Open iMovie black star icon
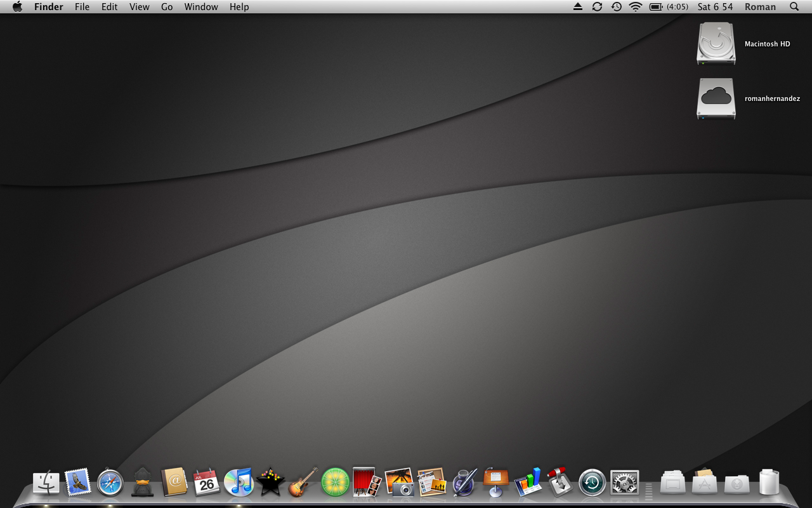Viewport: 812px width, 508px height. [x=271, y=483]
